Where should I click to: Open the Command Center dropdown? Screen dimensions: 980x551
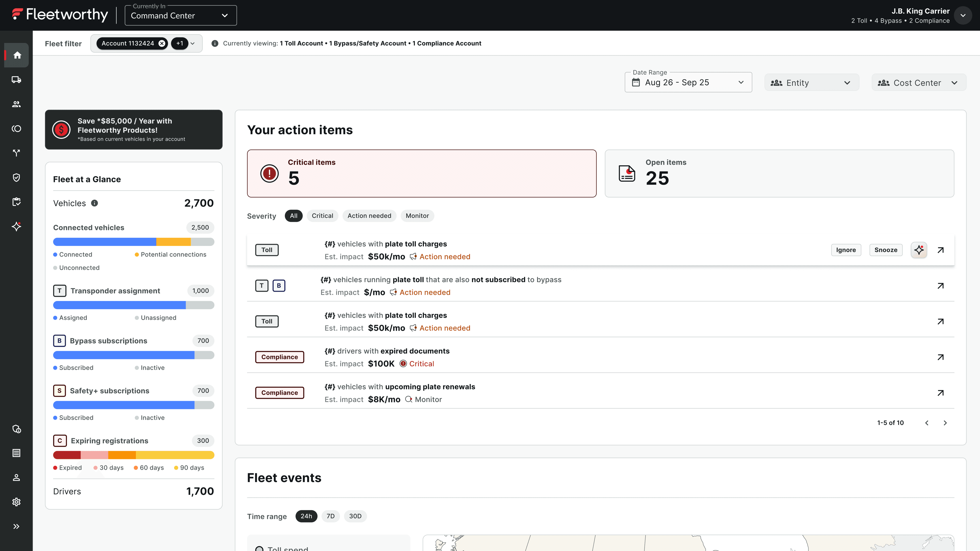181,16
